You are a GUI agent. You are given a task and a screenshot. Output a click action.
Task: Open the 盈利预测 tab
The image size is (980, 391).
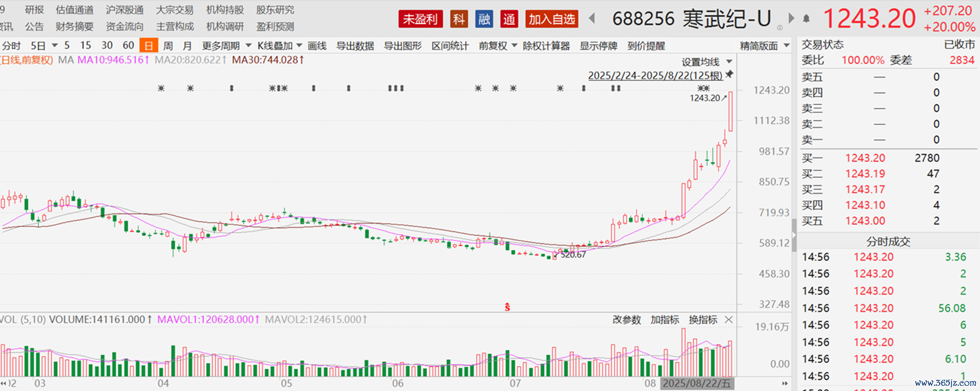[275, 26]
